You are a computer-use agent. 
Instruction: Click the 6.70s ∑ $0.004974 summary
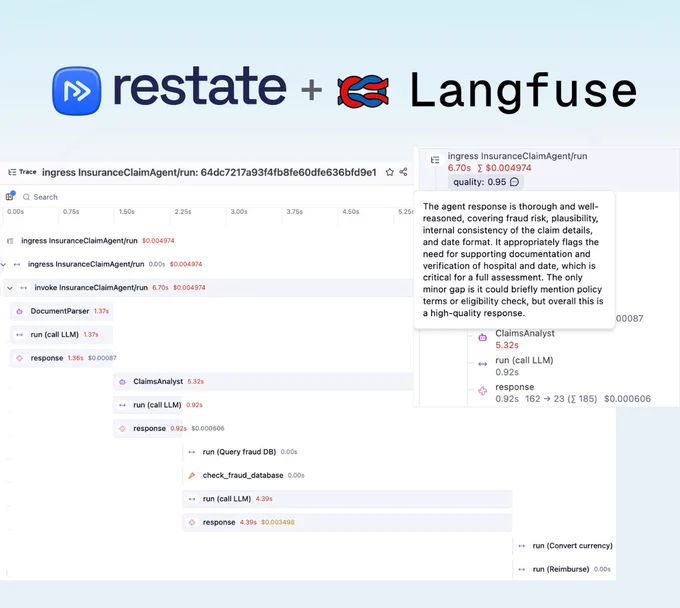coord(489,168)
